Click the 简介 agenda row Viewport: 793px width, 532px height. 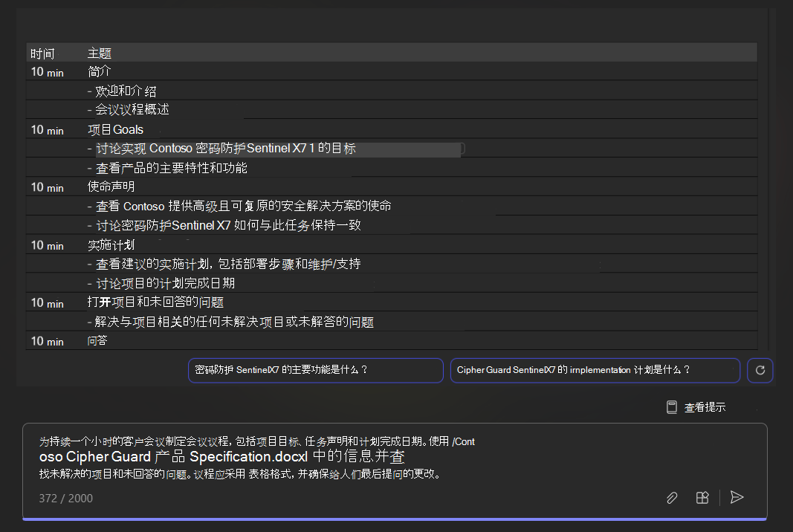pos(99,71)
